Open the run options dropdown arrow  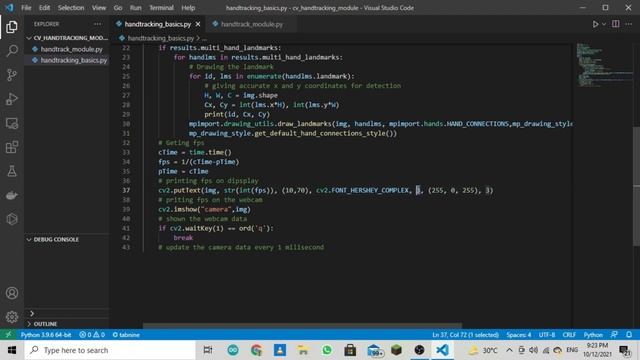604,24
